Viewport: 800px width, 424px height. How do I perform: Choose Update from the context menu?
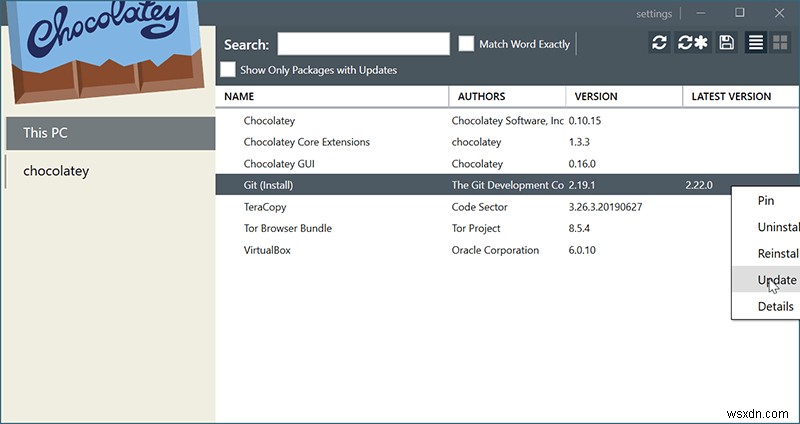(x=766, y=280)
